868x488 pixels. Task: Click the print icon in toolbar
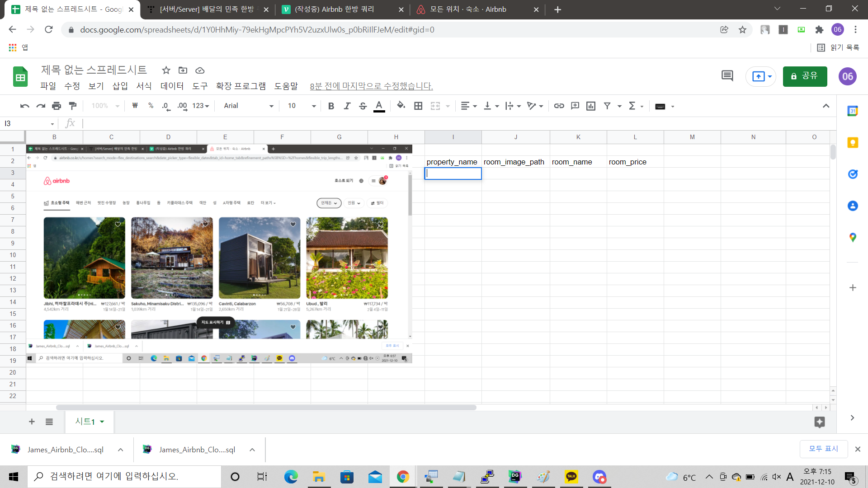(x=57, y=106)
